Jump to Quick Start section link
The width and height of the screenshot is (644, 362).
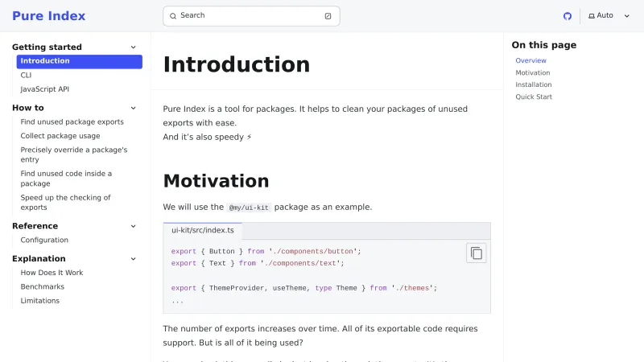534,97
